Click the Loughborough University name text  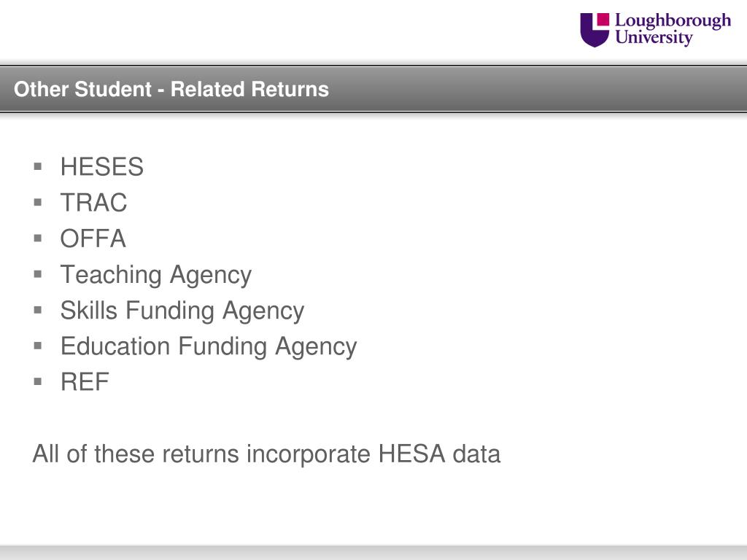673,29
